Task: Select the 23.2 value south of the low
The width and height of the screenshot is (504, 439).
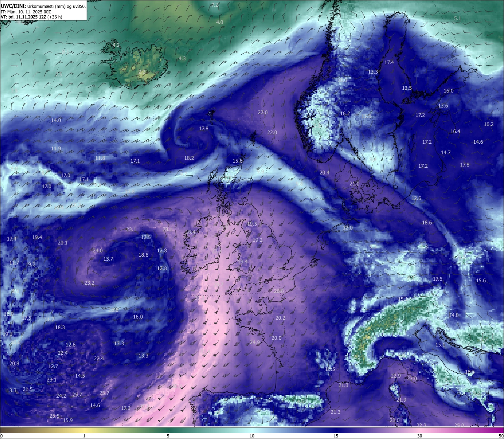Action: [x=89, y=283]
